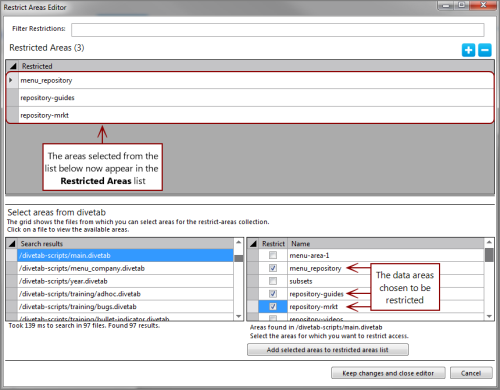
Task: Click the corner triangle left of Restrict column
Action: pyautogui.click(x=253, y=244)
